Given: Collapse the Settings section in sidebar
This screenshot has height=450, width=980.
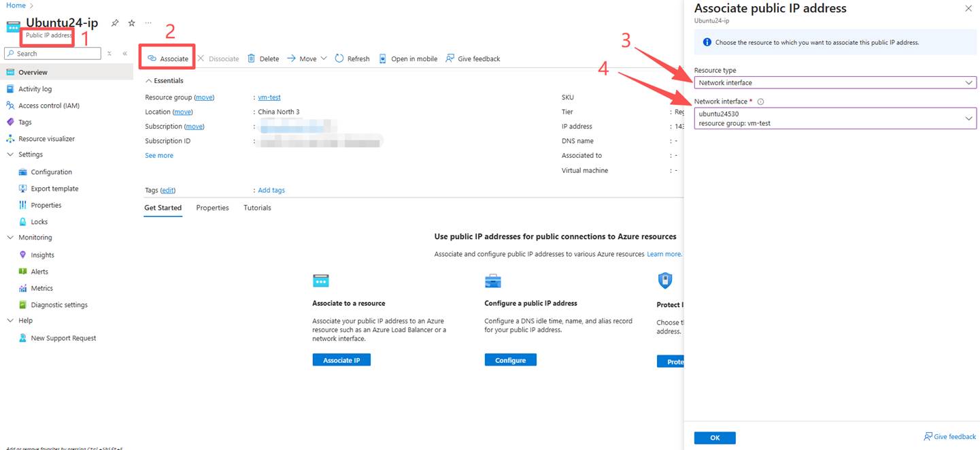Looking at the screenshot, I should tap(10, 155).
